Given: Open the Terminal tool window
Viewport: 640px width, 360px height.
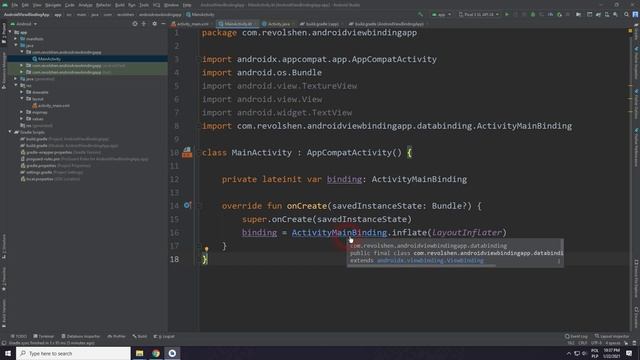Looking at the screenshot, I should [44, 336].
